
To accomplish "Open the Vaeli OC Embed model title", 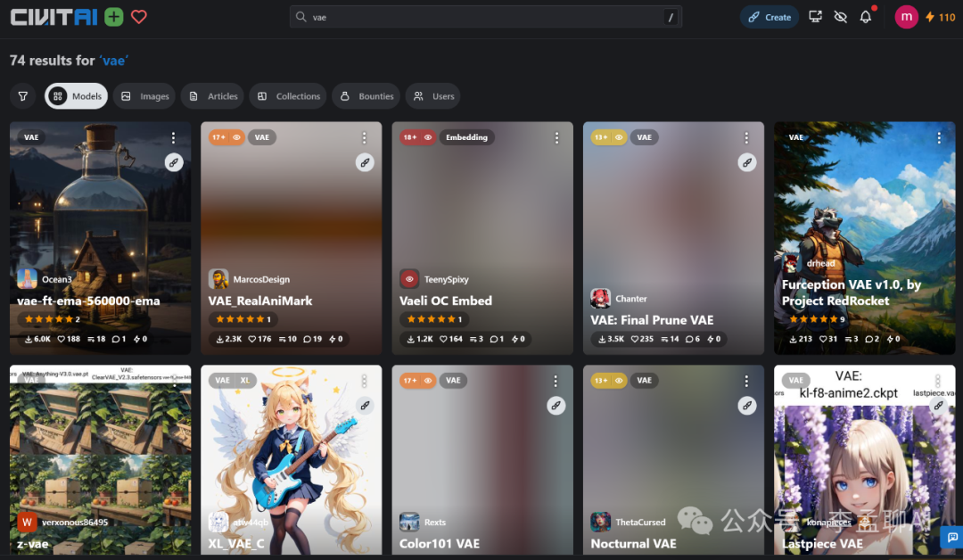I will click(446, 301).
